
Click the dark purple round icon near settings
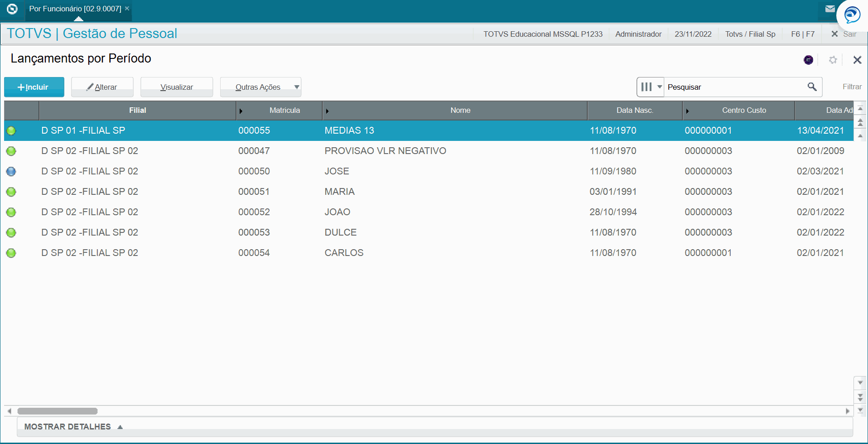(x=808, y=60)
